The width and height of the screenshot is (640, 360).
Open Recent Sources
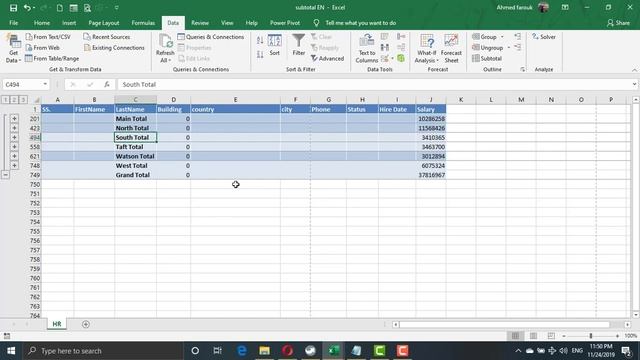[x=107, y=37]
